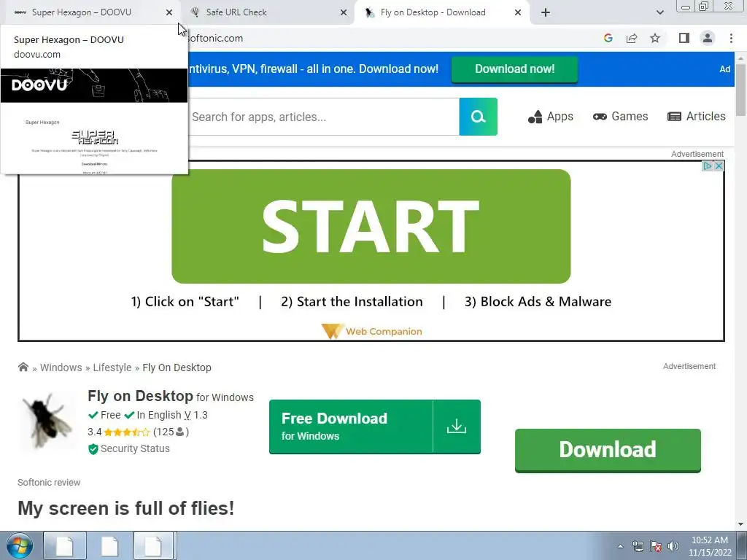Click the doovu.com tab preview thumbnail
747x560 pixels.
(x=94, y=122)
